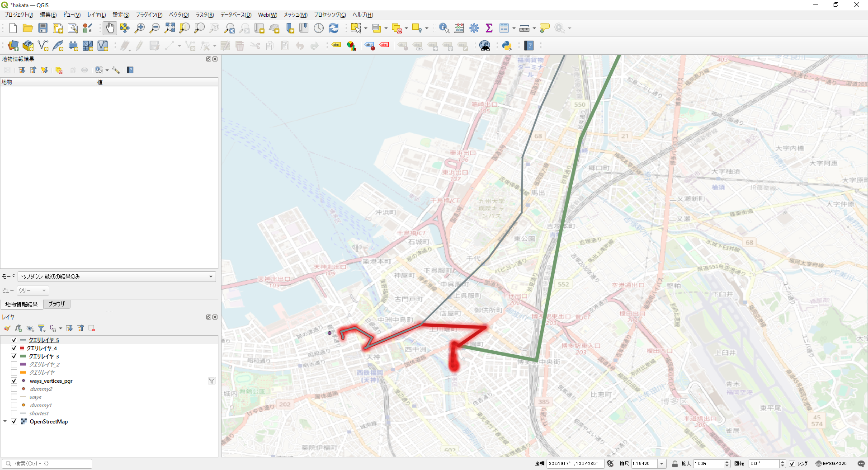Click the Refresh map icon

coord(334,28)
